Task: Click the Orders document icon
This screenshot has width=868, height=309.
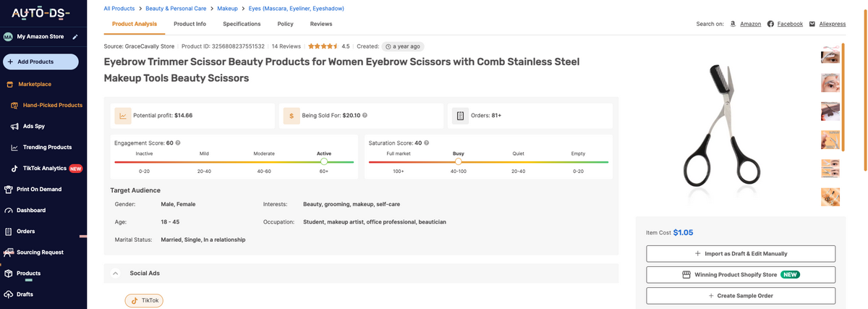Action: tap(460, 115)
